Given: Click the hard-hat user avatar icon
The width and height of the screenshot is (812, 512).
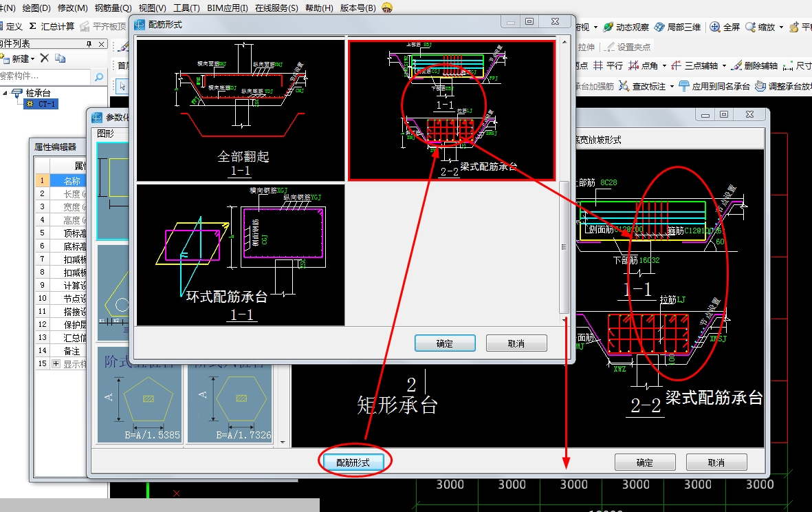Looking at the screenshot, I should click(x=386, y=8).
